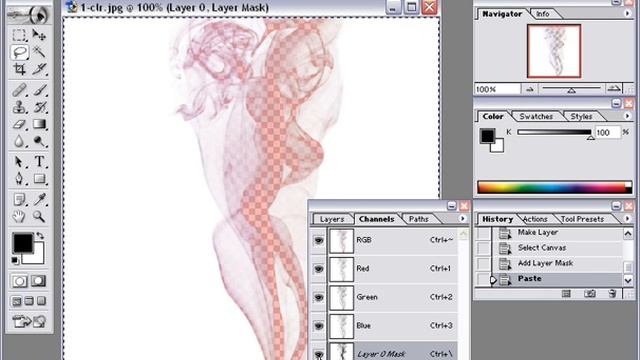
Task: Click Navigator zoom out button
Action: point(530,89)
